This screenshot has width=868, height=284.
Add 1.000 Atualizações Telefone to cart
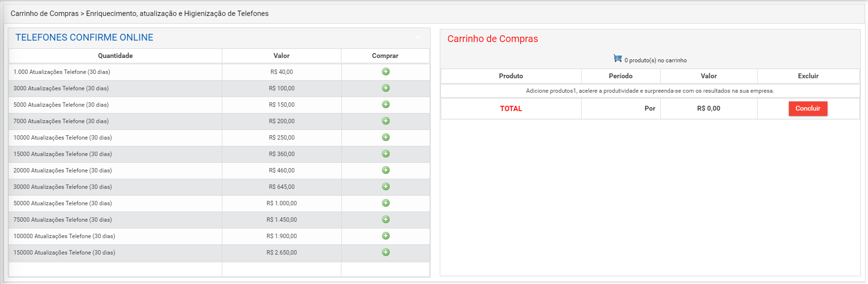tap(386, 71)
